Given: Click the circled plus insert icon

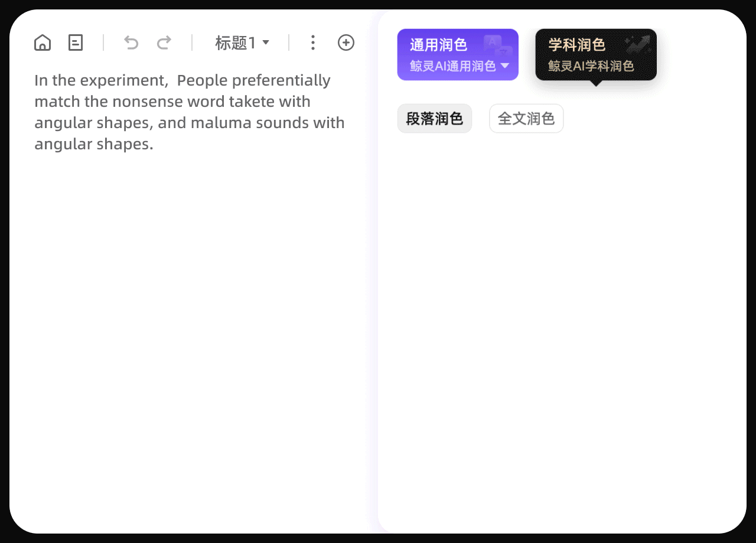Looking at the screenshot, I should coord(346,42).
